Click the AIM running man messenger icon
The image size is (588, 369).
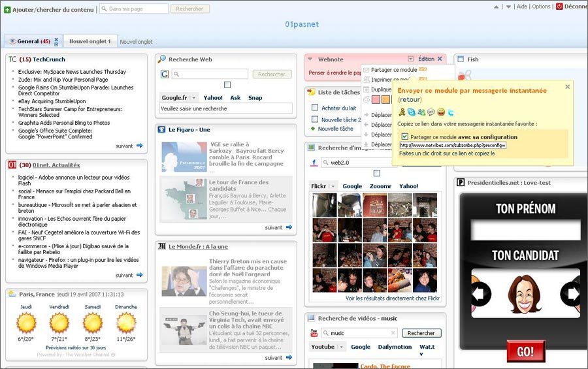[402, 112]
